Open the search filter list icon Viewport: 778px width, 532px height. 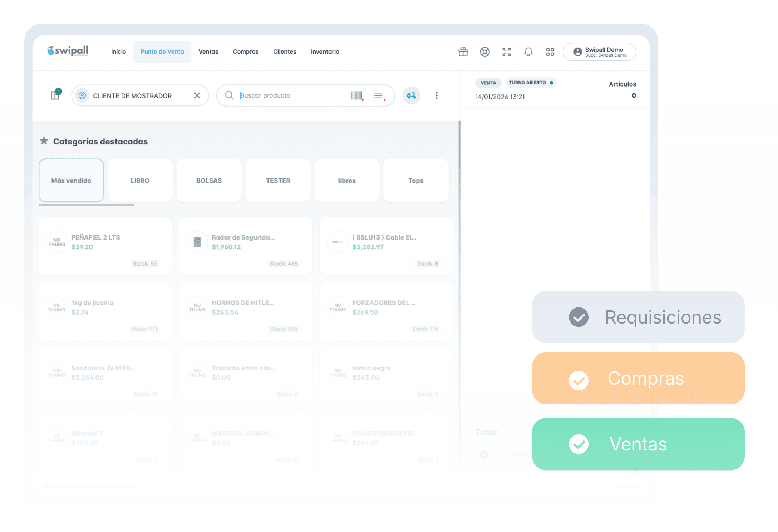378,95
